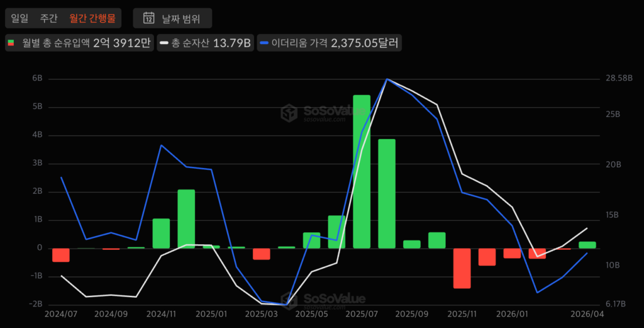Click the red-green icon of 월별 총 순유입액
Viewport: 644px width, 328px height.
point(11,43)
